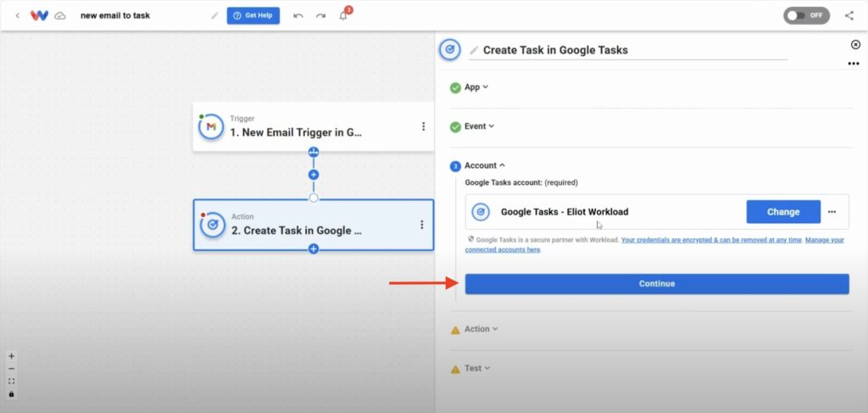Expand the Test section
This screenshot has width=868, height=413.
[476, 368]
